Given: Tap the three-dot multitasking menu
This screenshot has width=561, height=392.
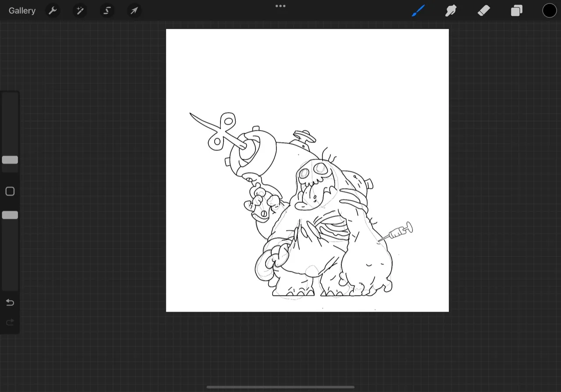Looking at the screenshot, I should tap(280, 6).
